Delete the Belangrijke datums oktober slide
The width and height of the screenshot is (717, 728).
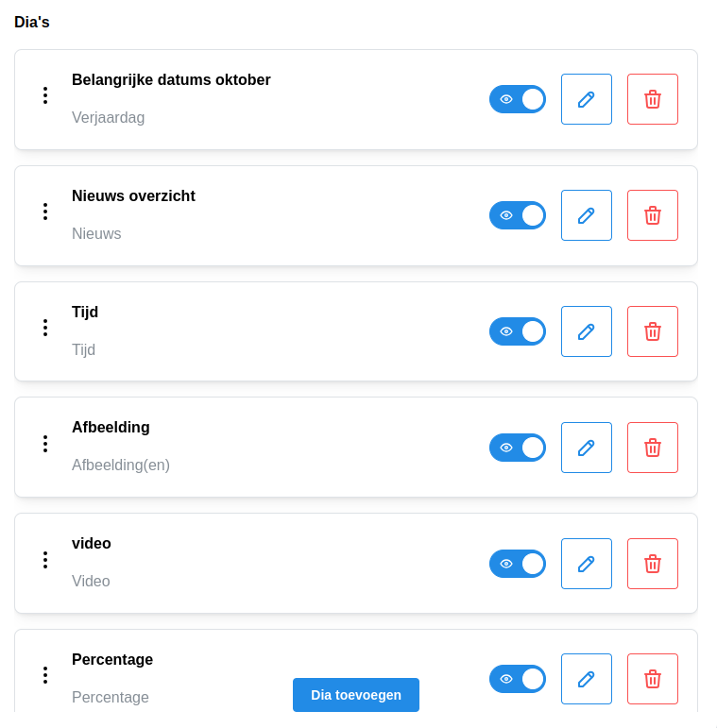(x=653, y=99)
